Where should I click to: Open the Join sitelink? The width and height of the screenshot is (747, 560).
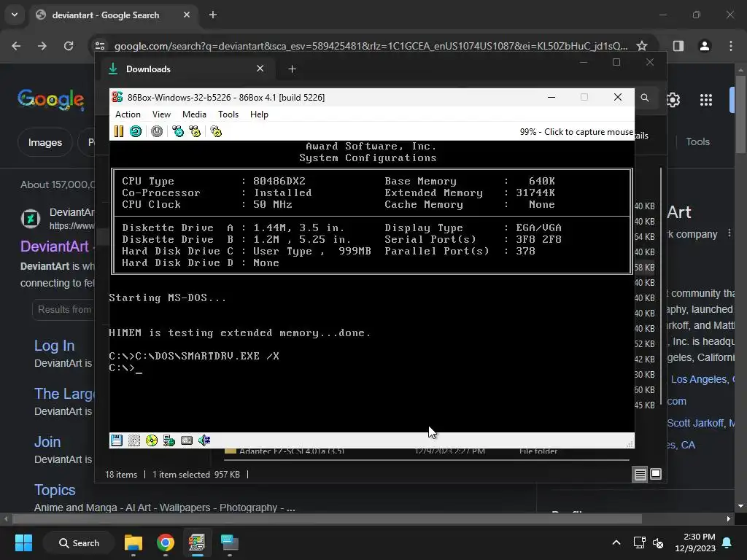pyautogui.click(x=47, y=442)
